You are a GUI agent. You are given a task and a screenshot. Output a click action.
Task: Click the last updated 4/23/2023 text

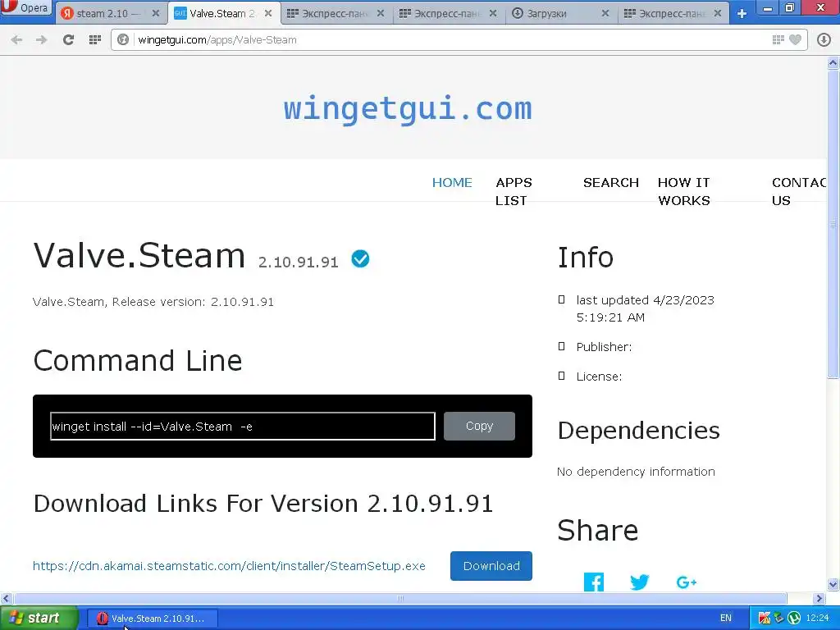(645, 308)
